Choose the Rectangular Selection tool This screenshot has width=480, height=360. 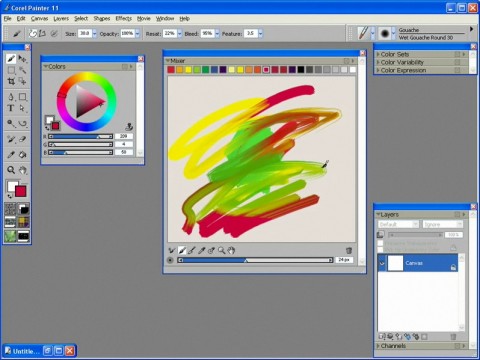(x=11, y=70)
